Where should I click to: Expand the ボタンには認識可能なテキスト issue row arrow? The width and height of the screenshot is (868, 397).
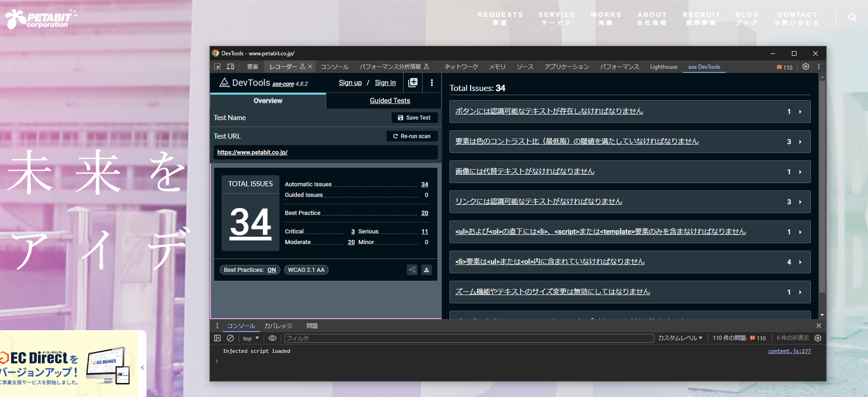800,112
